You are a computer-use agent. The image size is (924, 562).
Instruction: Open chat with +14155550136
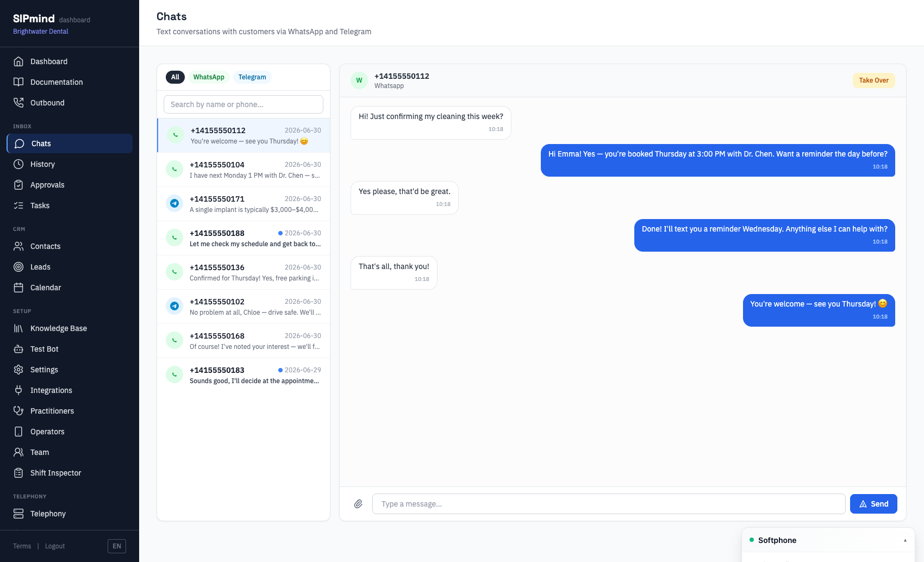click(x=244, y=272)
